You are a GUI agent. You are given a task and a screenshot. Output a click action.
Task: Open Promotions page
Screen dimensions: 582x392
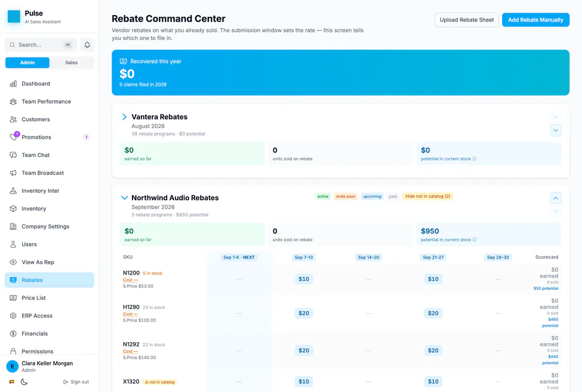[49, 138]
